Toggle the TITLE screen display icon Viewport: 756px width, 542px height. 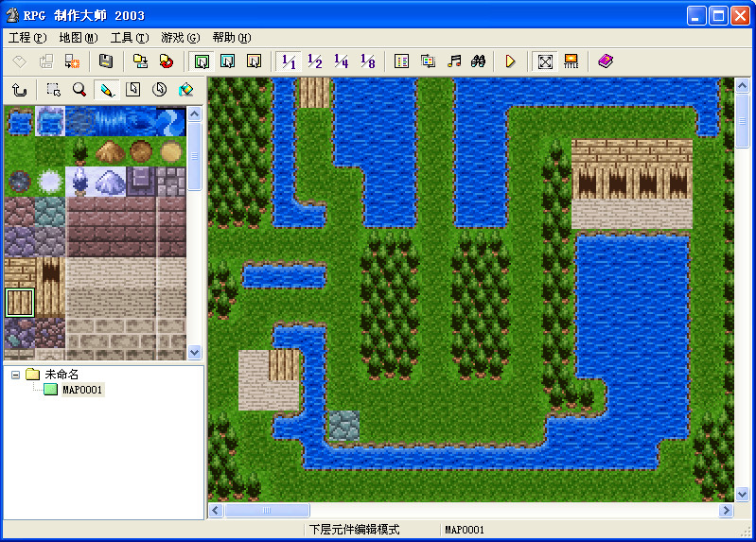(571, 61)
